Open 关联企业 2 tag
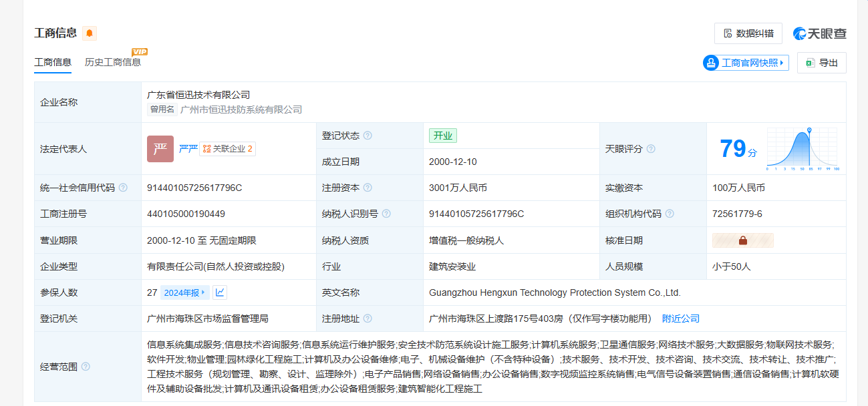 [x=227, y=149]
